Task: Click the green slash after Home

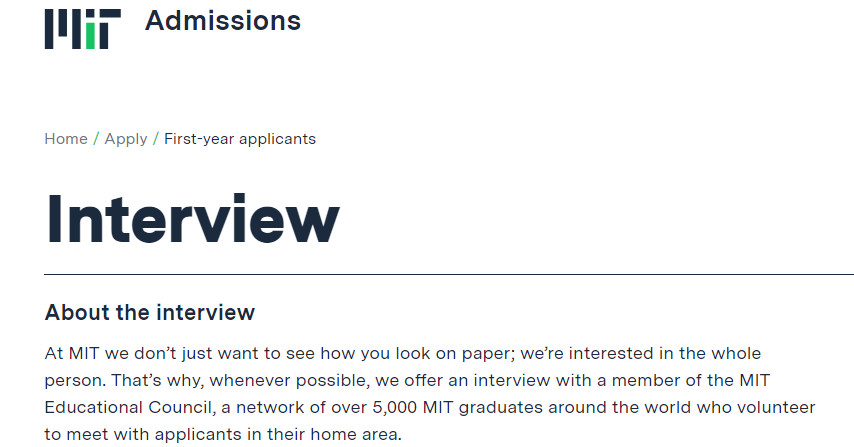Action: click(96, 139)
